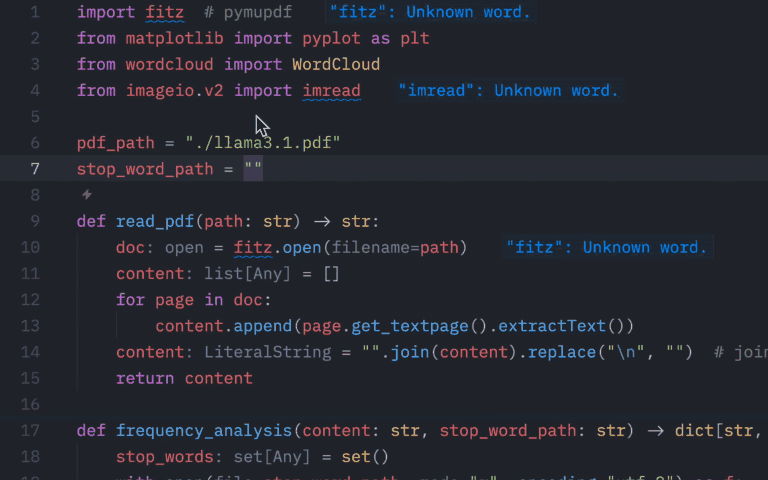
Task: Click the set[Any] type hint on line 18
Action: pyautogui.click(x=272, y=456)
